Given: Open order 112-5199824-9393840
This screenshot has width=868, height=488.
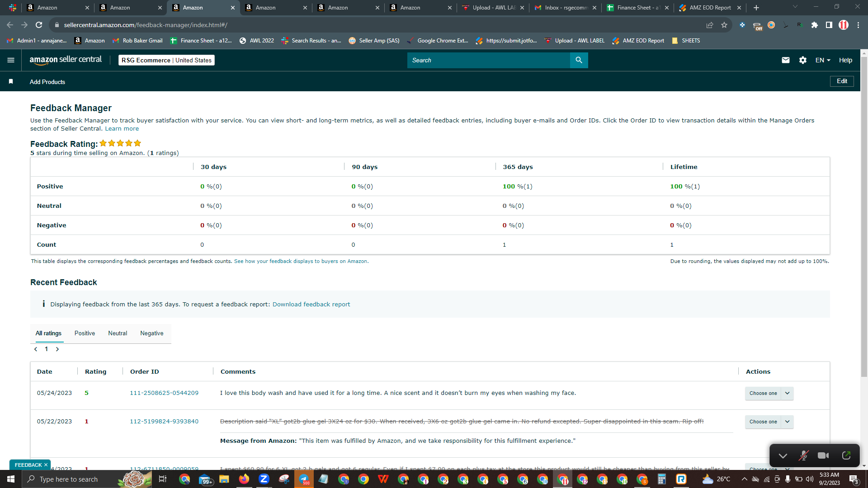Looking at the screenshot, I should click(164, 422).
